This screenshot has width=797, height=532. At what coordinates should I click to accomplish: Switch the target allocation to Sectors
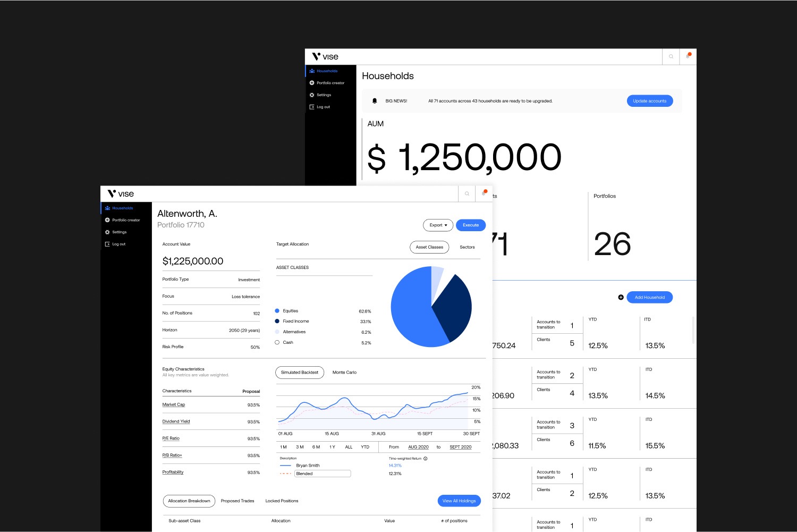tap(467, 247)
